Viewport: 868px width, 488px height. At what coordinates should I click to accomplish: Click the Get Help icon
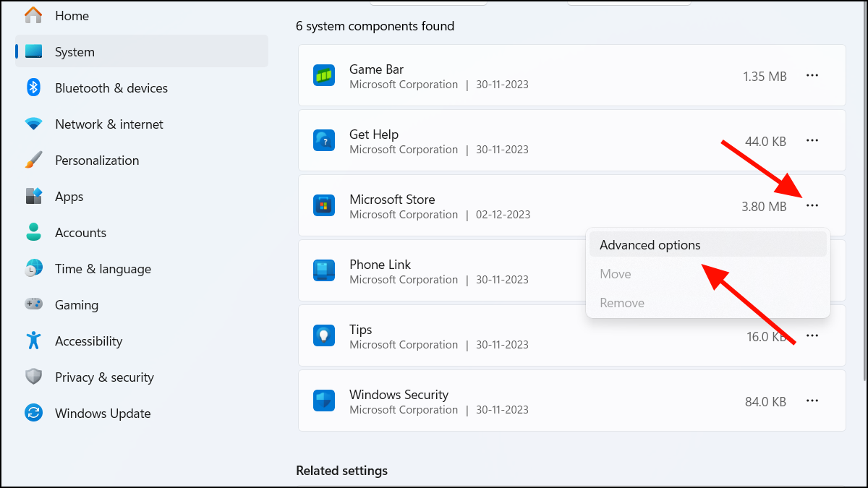point(323,140)
